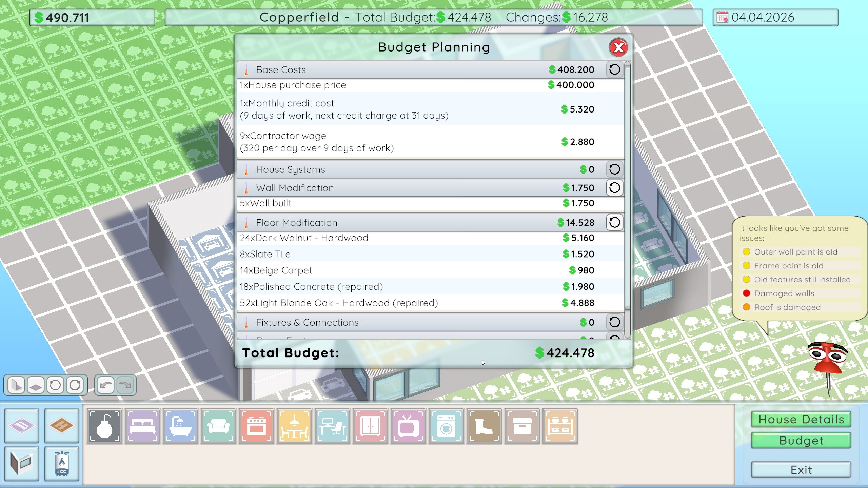Select Old features still installed issue

pos(800,280)
